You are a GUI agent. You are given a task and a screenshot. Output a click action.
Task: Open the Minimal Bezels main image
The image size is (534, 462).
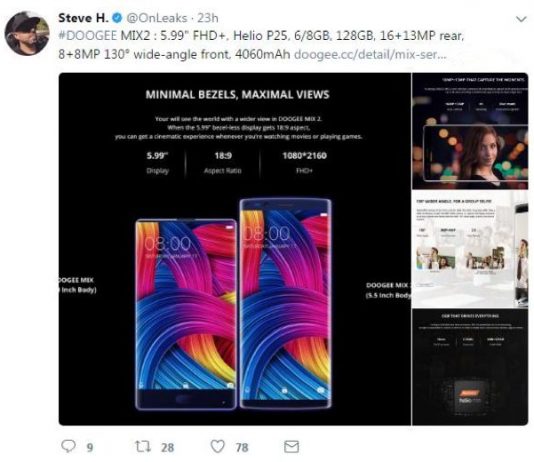235,249
